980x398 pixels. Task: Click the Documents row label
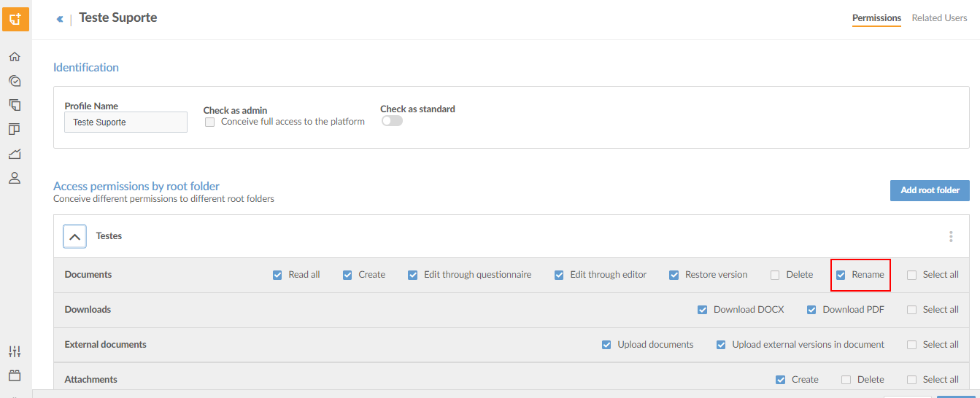click(x=88, y=275)
